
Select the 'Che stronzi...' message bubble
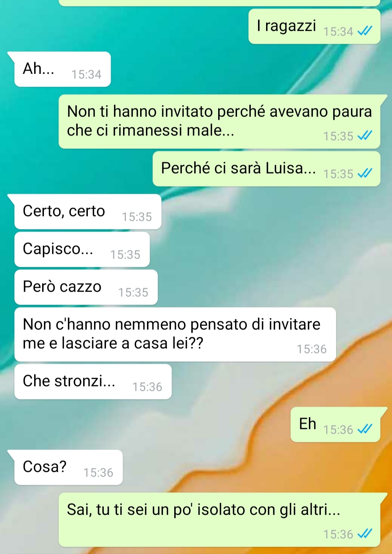pyautogui.click(x=93, y=381)
